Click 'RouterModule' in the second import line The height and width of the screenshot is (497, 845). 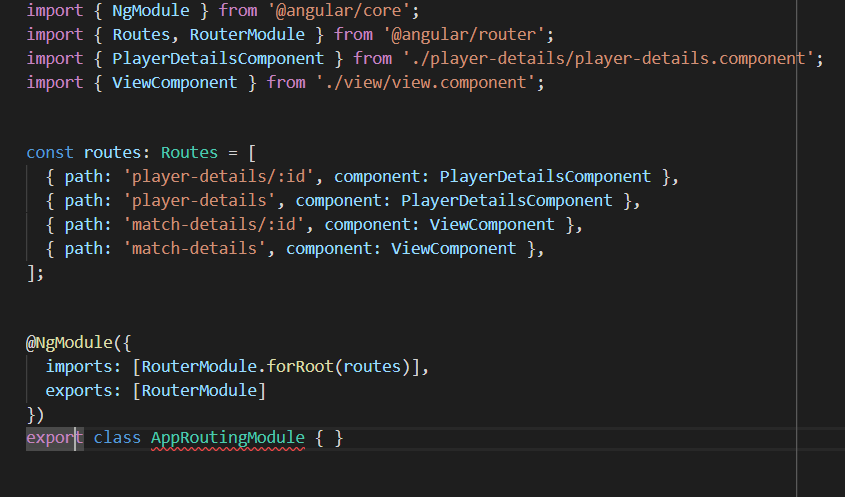click(x=247, y=34)
